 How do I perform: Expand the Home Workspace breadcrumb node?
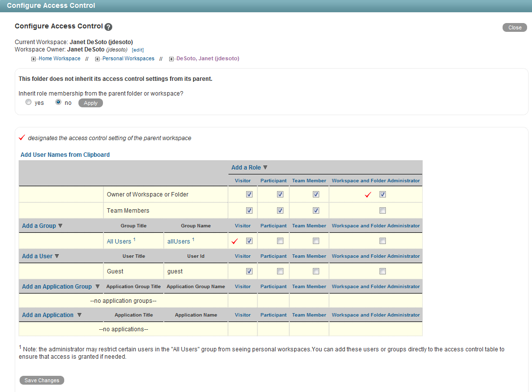pyautogui.click(x=33, y=58)
